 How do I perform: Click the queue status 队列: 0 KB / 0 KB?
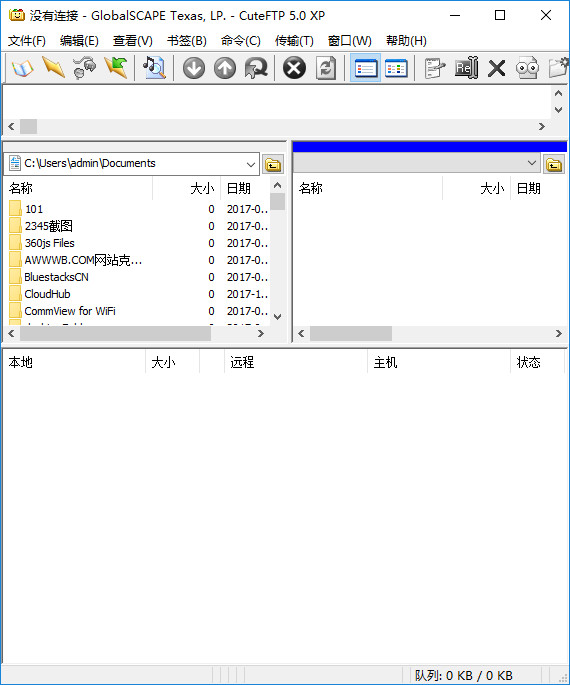click(x=464, y=675)
